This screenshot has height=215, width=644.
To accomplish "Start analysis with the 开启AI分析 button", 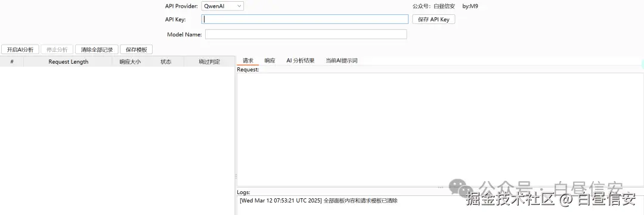I will (20, 49).
